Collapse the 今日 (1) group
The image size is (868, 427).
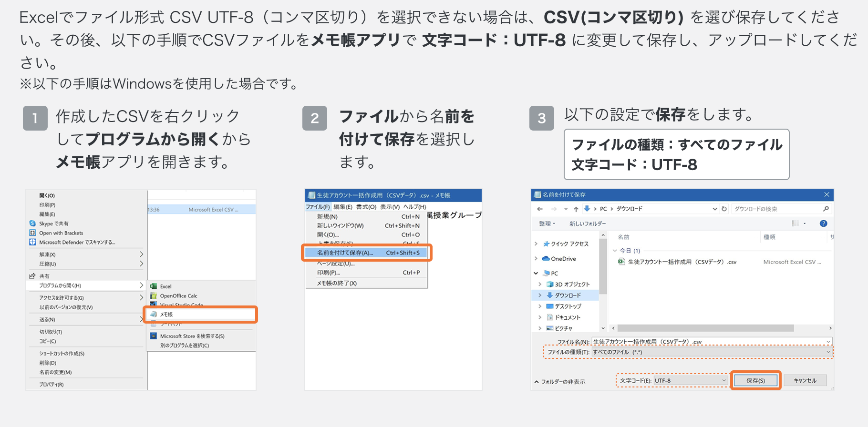coord(615,250)
